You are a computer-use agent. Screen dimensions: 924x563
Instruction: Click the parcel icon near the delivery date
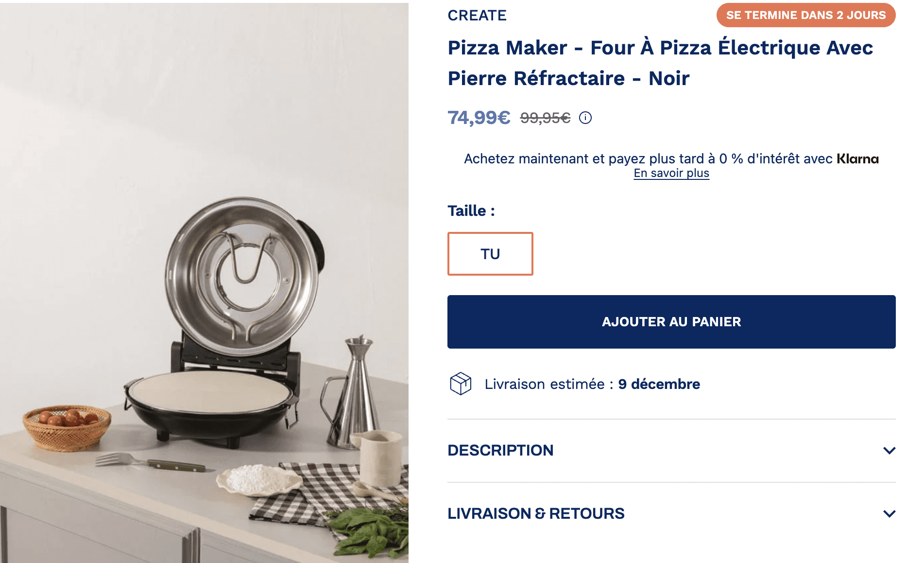pyautogui.click(x=461, y=384)
